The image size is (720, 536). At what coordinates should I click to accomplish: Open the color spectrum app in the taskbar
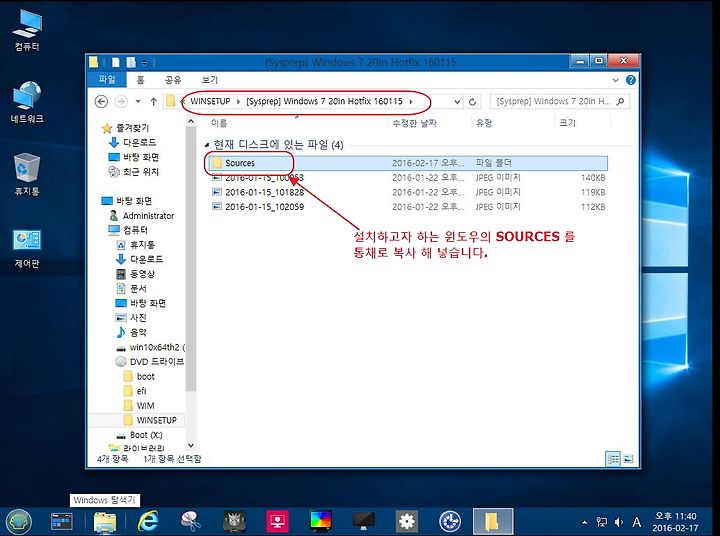click(x=321, y=522)
